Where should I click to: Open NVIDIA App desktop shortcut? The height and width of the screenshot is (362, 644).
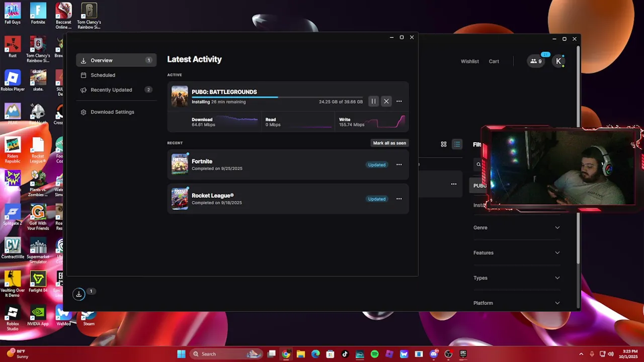click(x=38, y=316)
